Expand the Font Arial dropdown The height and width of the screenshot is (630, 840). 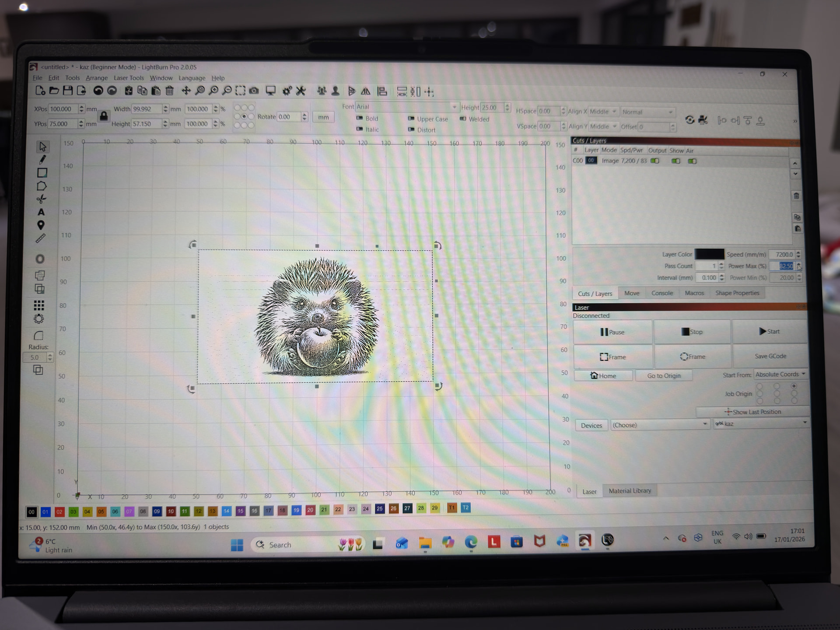tap(454, 107)
